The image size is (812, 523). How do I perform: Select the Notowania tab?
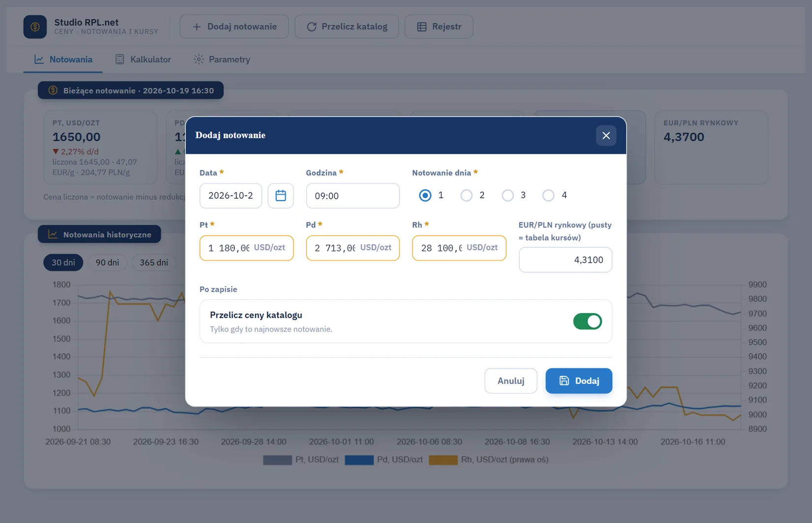pyautogui.click(x=63, y=60)
